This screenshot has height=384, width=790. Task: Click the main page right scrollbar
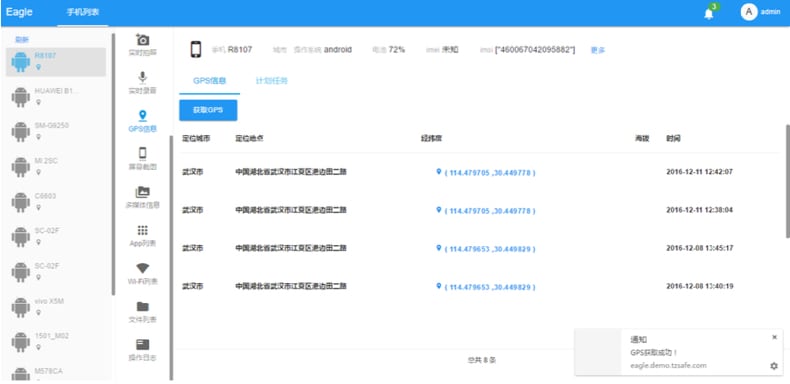[787, 181]
